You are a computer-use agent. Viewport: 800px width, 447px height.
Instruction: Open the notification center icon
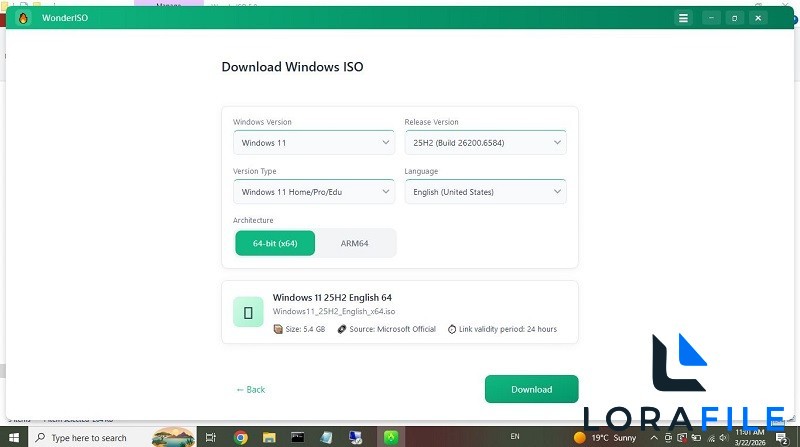coord(782,438)
